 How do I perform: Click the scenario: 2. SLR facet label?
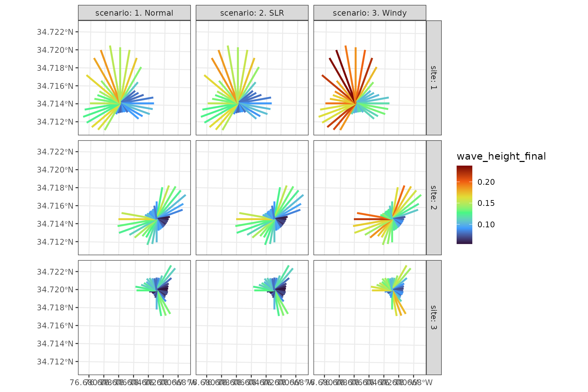pyautogui.click(x=252, y=13)
